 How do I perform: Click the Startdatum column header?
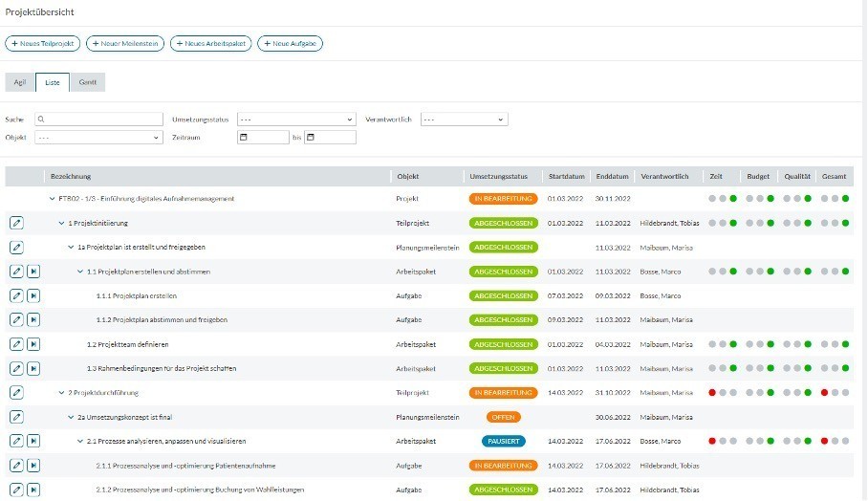(566, 177)
